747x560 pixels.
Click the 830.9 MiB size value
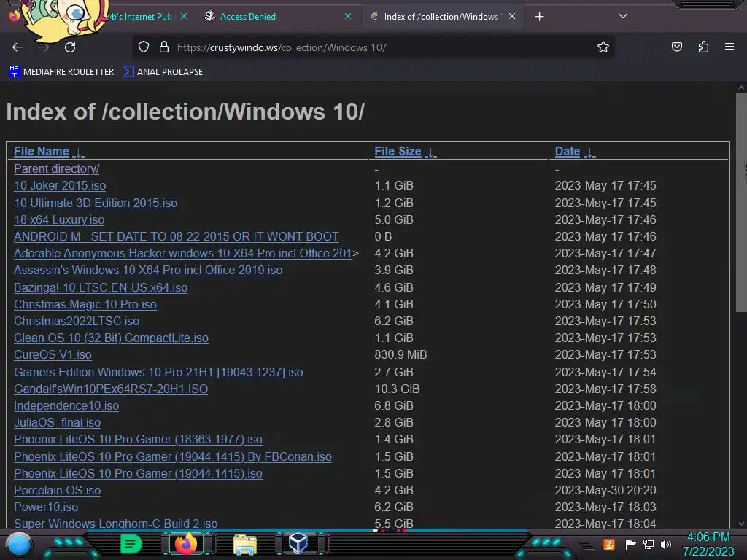(x=400, y=355)
